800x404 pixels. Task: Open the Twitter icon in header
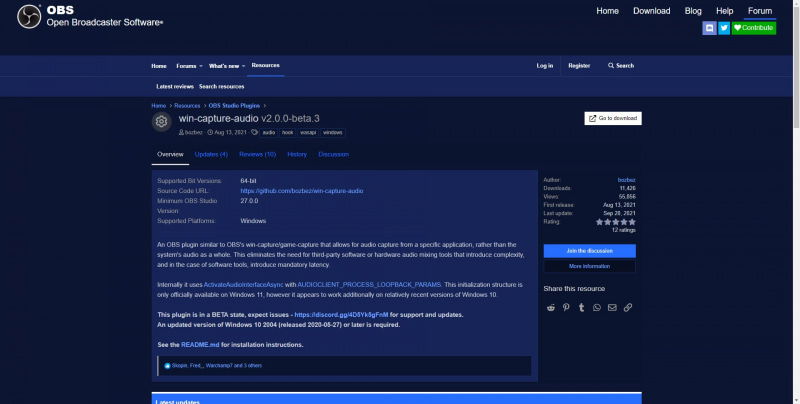click(x=724, y=28)
